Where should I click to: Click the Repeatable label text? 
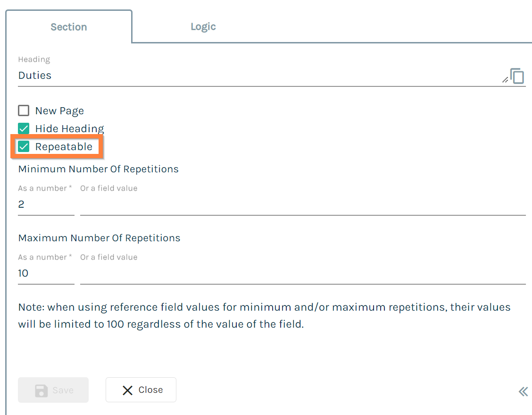(64, 147)
